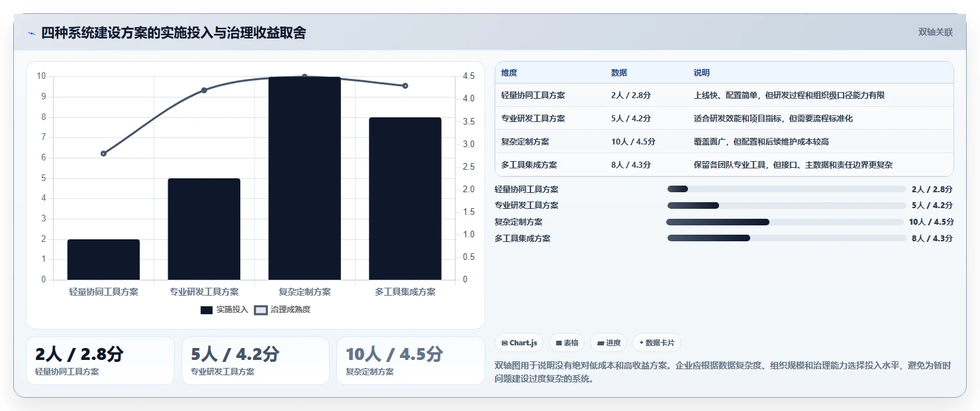Click the x-axis label 专业研发工具方案
Viewport: 980px width, 411px height.
pos(204,292)
